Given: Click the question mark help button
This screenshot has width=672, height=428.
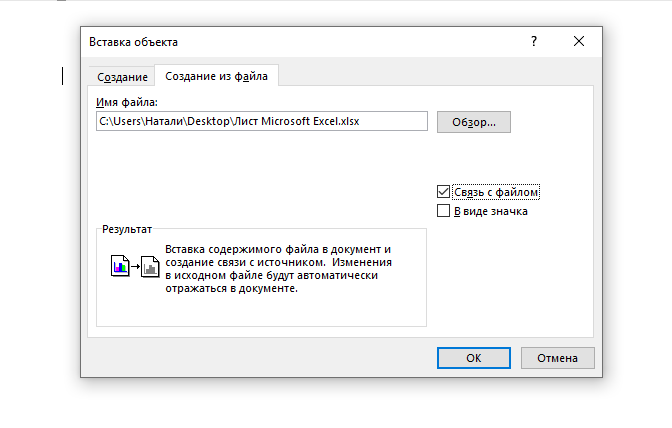Looking at the screenshot, I should [x=534, y=42].
